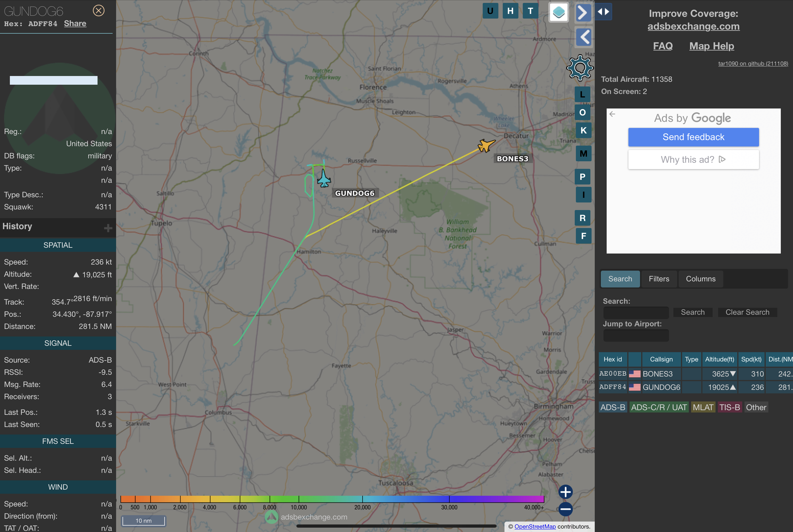Toggle the I map option button
Screen dimensions: 793x532
pyautogui.click(x=583, y=195)
